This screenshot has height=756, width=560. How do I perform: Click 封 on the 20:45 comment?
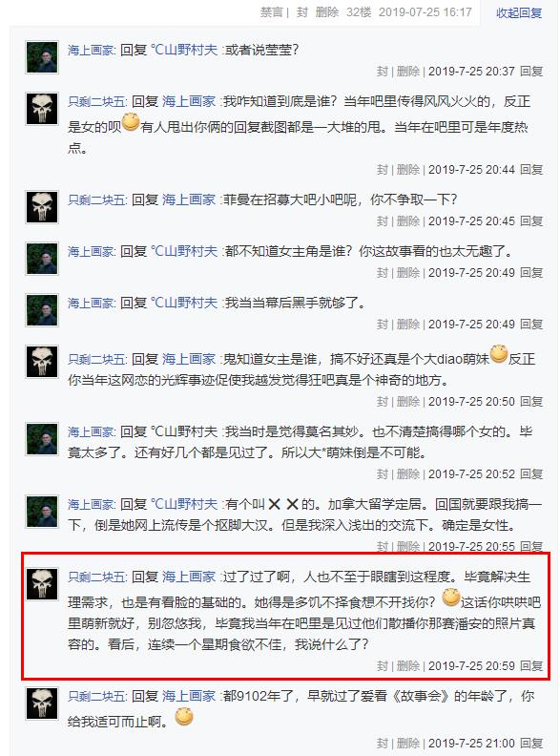click(383, 221)
